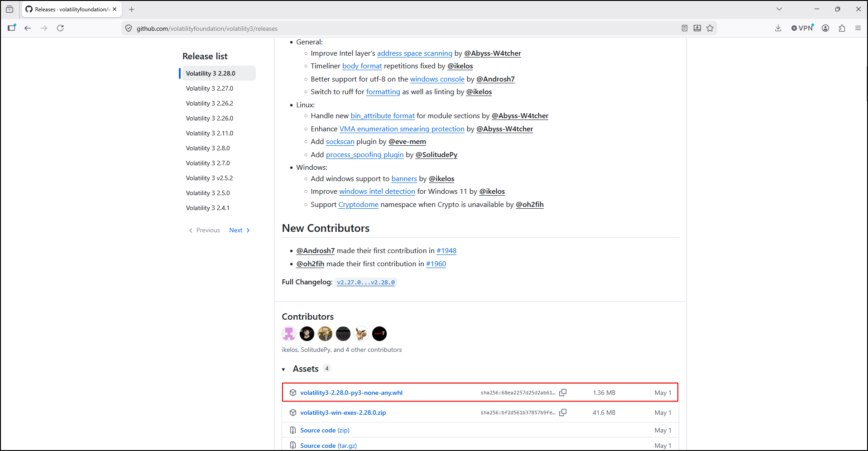
Task: Select Volatility 3 2.27.0 in release list
Action: [x=210, y=88]
